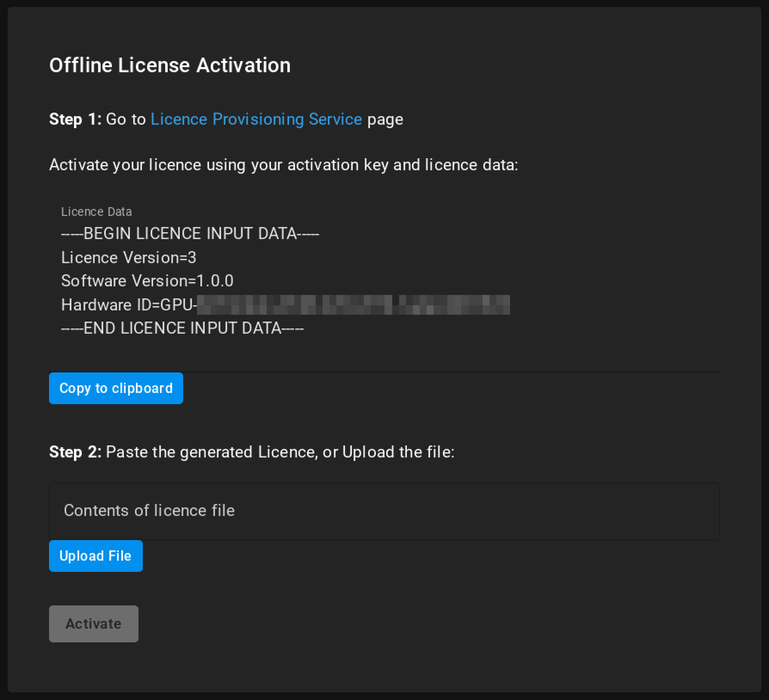
Task: Click the bold Step 1 label
Action: click(x=75, y=119)
